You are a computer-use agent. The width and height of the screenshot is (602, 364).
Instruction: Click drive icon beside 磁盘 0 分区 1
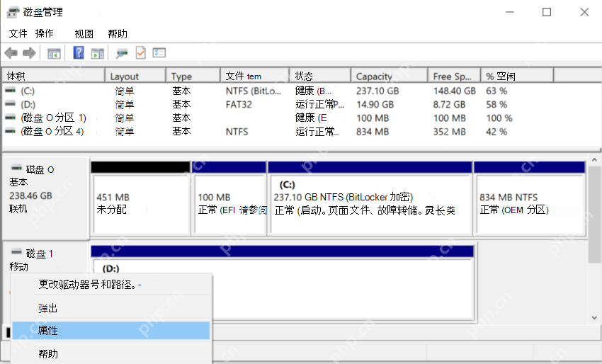pyautogui.click(x=11, y=117)
